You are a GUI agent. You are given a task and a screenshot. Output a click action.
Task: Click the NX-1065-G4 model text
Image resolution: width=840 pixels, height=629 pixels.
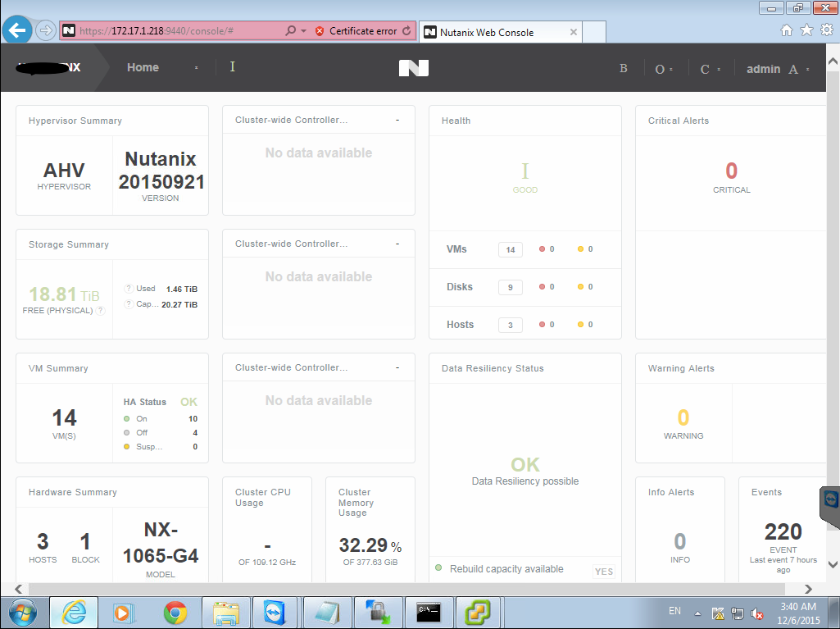[x=161, y=543]
